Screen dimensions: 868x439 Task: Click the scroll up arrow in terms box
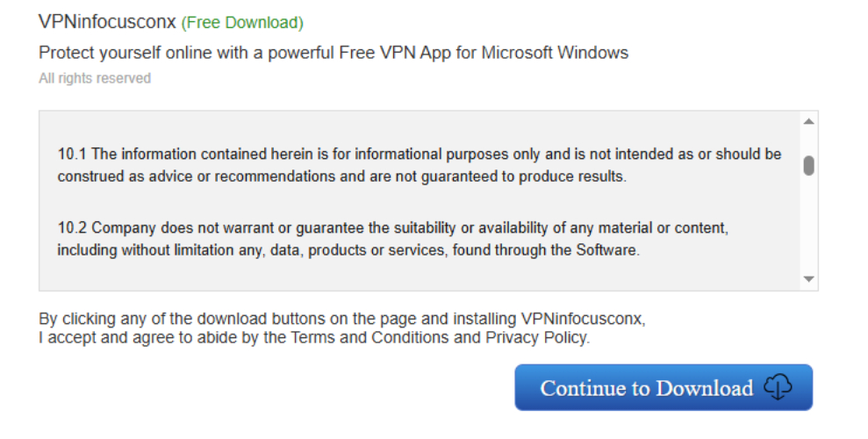(x=808, y=121)
